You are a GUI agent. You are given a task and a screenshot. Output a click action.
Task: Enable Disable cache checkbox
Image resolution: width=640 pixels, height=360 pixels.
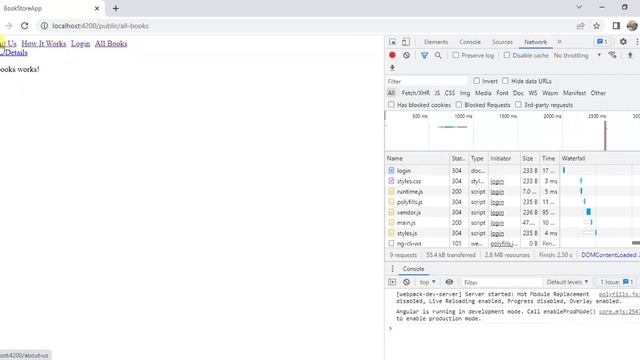pos(507,55)
